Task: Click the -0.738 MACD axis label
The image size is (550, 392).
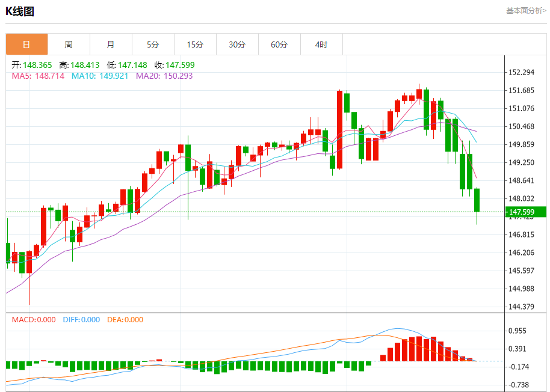Action: 519,385
